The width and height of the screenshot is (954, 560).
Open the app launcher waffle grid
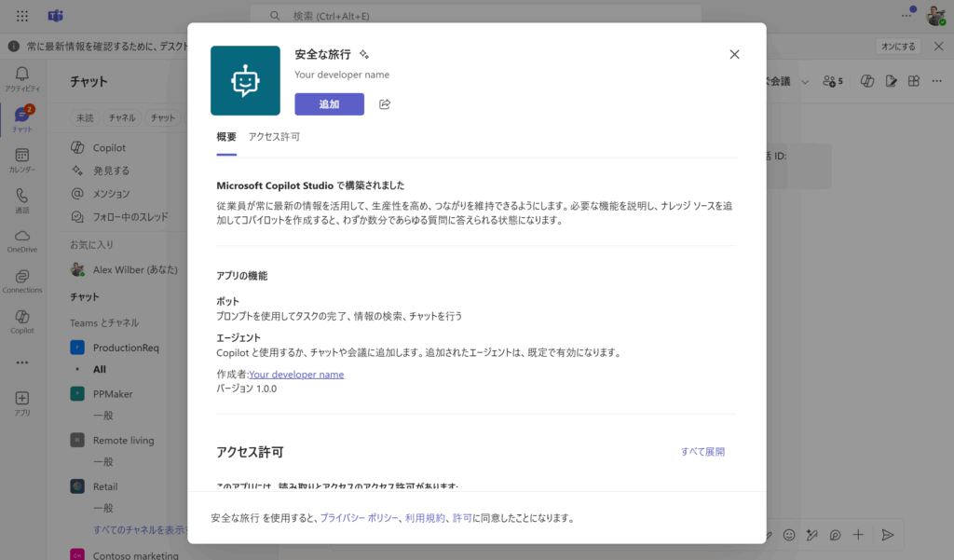coord(22,16)
